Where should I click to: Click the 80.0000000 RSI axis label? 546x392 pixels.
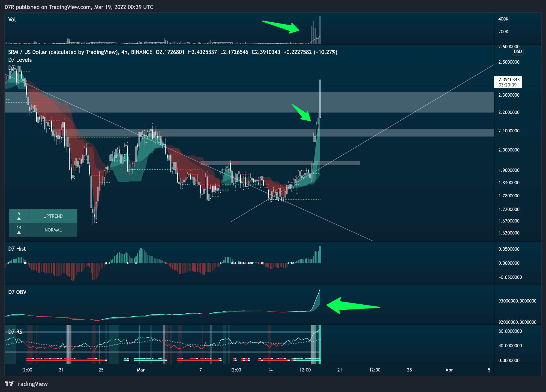[x=510, y=331]
